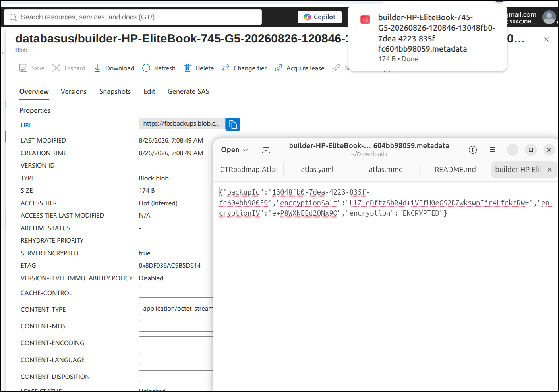Show document info in text editor
This screenshot has width=559, height=392.
[x=473, y=150]
